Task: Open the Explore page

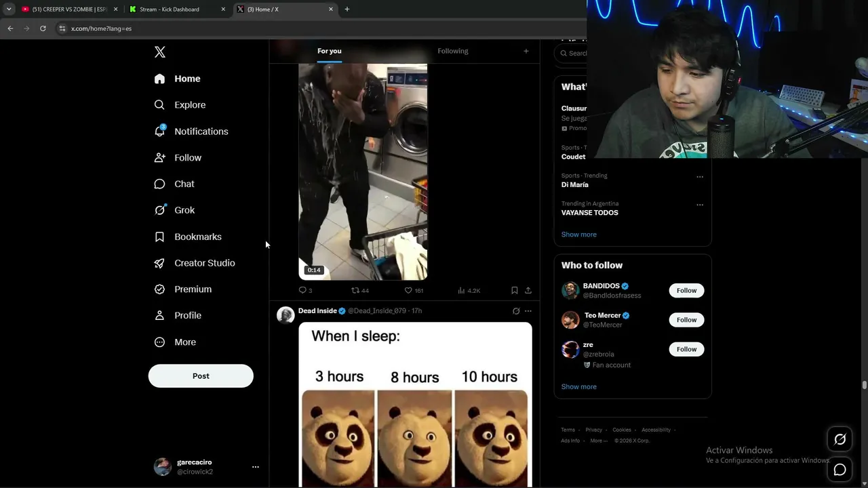Action: tap(180, 105)
